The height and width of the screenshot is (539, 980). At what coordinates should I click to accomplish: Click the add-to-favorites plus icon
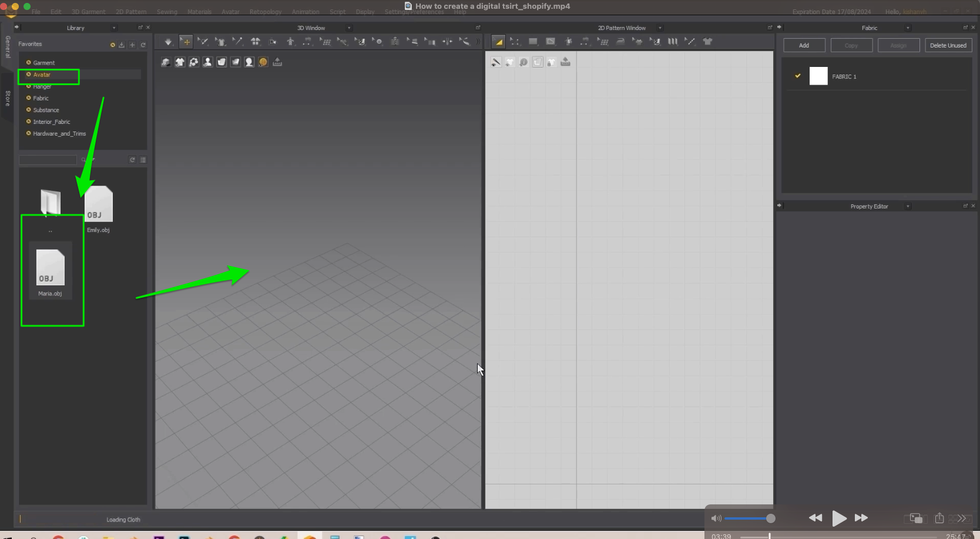tap(132, 45)
